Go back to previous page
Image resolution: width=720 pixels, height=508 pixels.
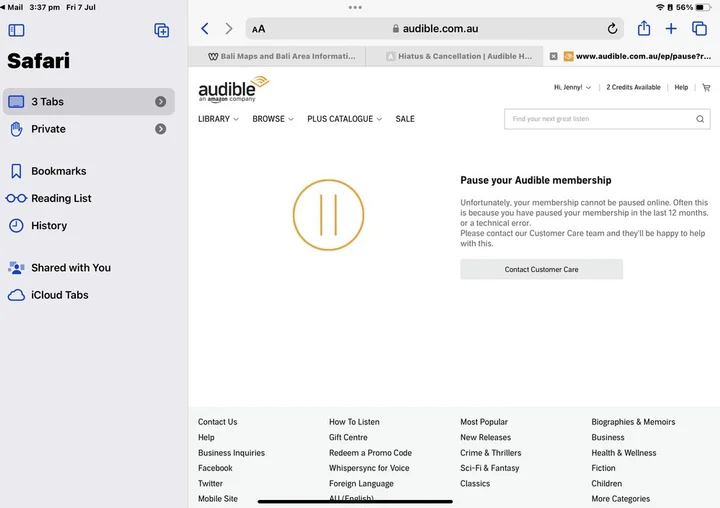click(x=205, y=29)
